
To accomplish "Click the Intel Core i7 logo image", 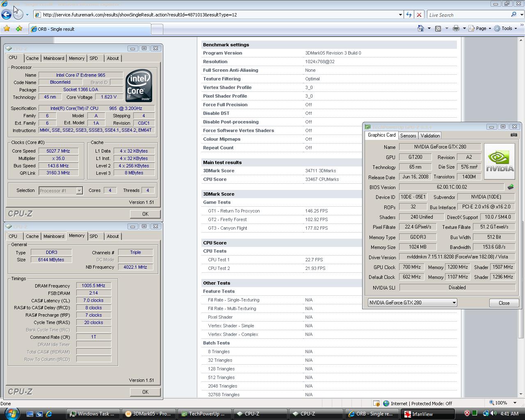I will coord(139,85).
